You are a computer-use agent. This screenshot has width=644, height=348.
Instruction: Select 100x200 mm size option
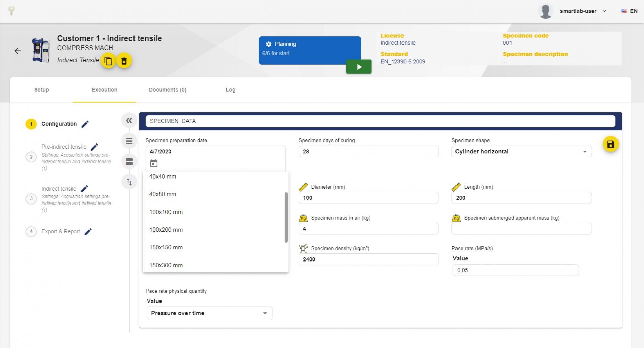click(x=166, y=230)
